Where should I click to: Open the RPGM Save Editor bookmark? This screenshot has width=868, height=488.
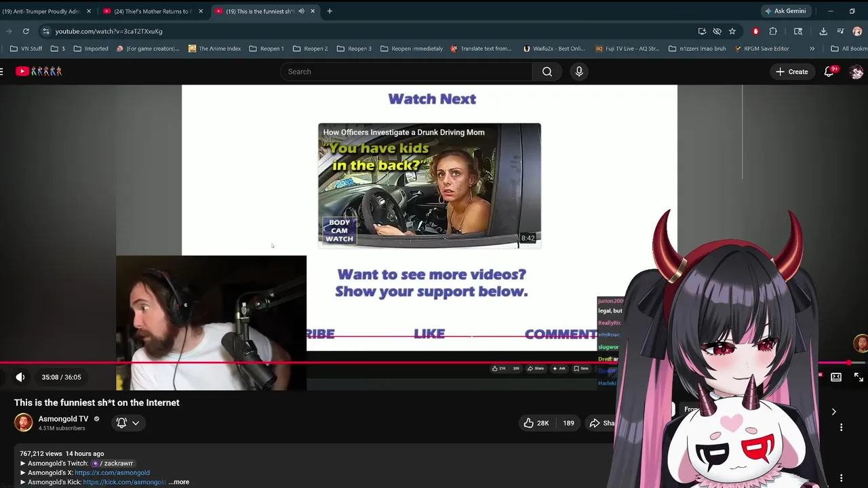click(x=762, y=49)
